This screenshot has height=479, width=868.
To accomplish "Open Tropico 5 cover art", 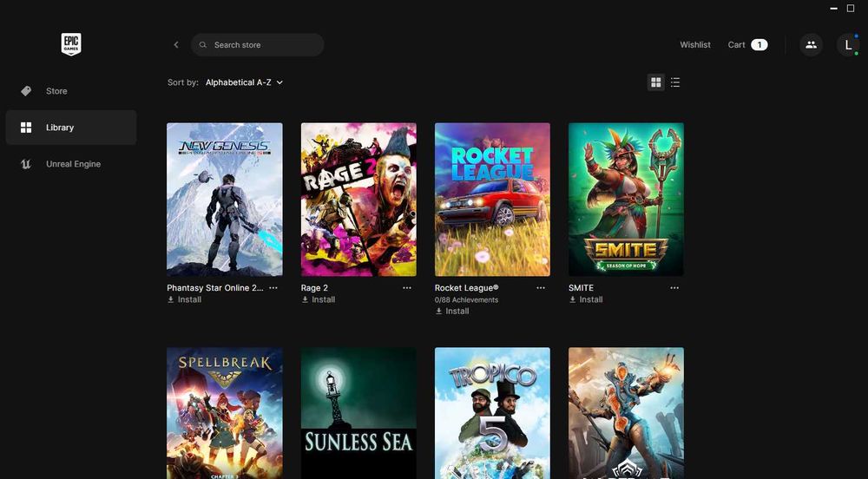I will point(493,413).
